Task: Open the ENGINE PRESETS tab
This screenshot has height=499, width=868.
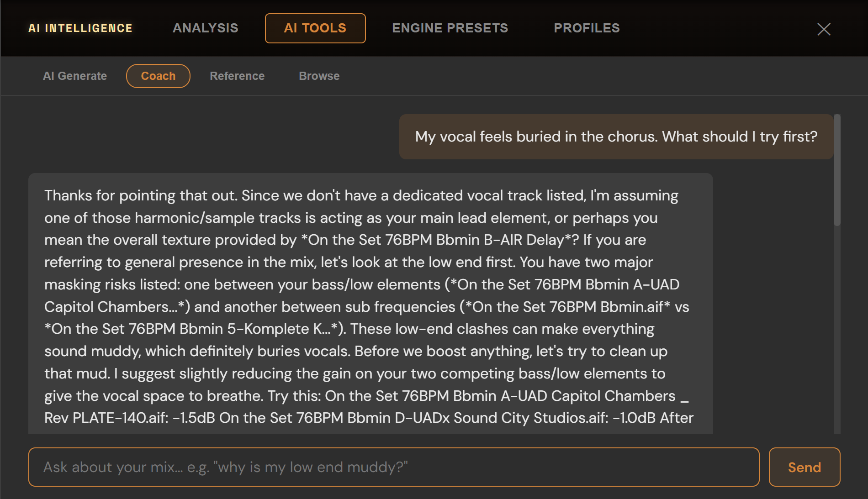Action: [450, 28]
